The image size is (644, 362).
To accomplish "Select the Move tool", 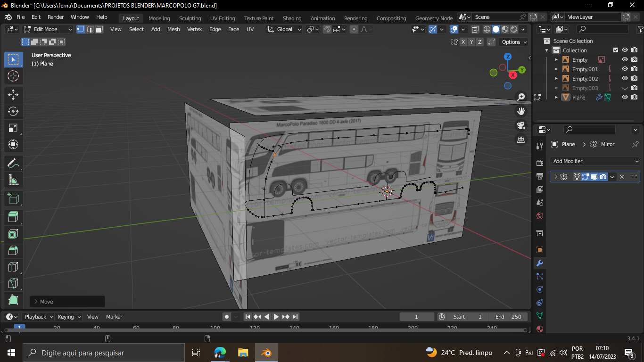I will tap(13, 94).
